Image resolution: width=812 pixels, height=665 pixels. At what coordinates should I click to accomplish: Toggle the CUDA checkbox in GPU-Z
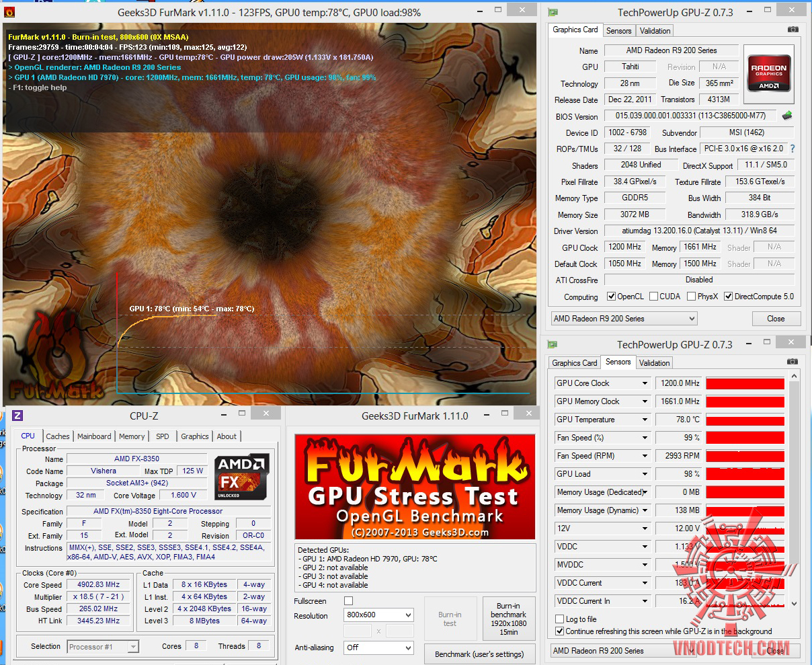point(653,297)
